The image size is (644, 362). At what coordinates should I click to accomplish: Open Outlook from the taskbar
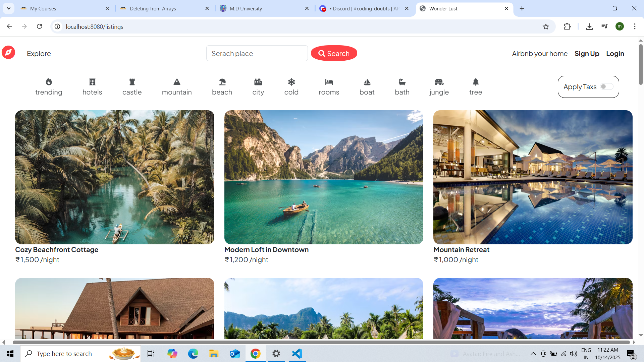click(x=235, y=354)
